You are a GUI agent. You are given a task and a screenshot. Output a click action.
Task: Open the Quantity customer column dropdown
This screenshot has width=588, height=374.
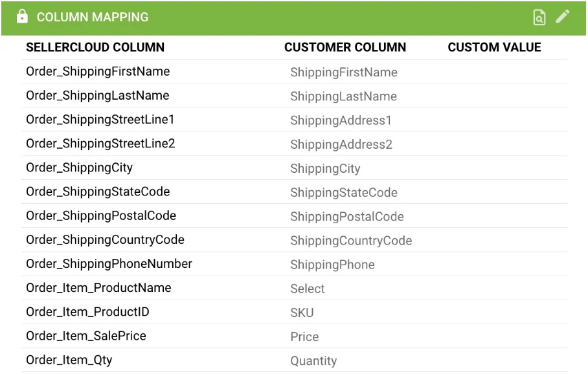point(313,360)
